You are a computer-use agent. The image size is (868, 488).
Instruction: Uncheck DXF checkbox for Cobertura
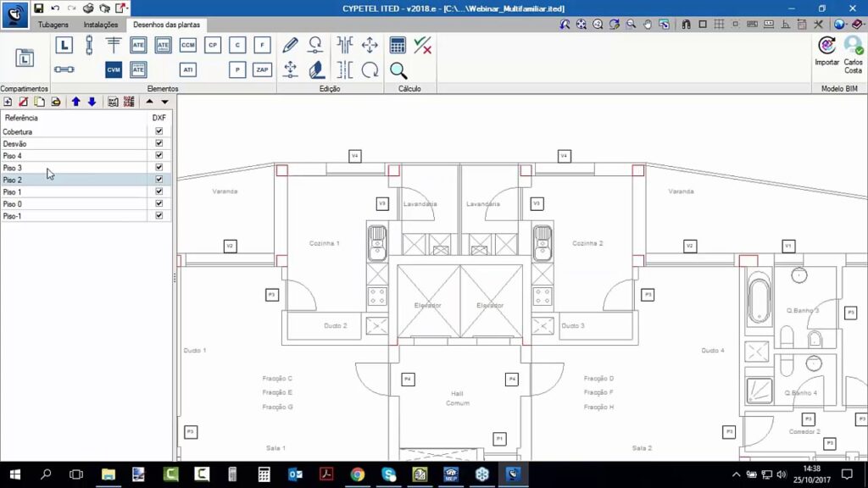tap(159, 131)
